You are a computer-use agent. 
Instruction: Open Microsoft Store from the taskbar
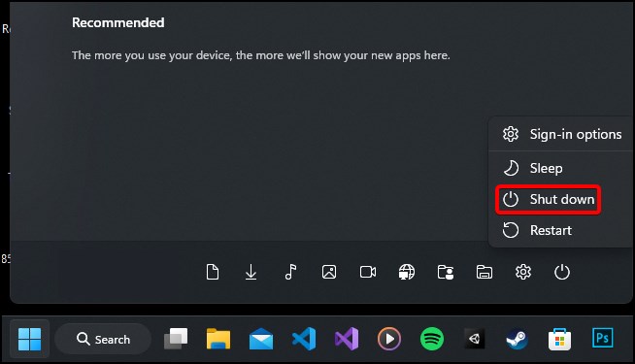click(559, 339)
